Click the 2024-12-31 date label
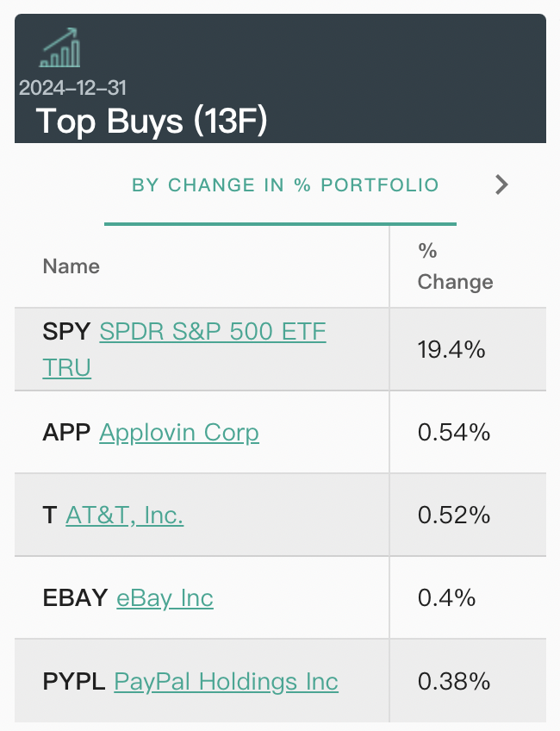The height and width of the screenshot is (731, 560). point(72,88)
